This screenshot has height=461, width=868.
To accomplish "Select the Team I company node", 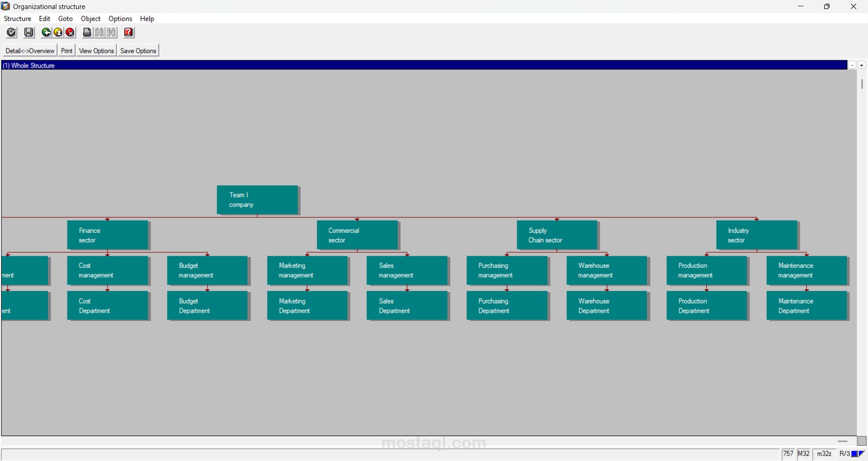I will (x=257, y=200).
